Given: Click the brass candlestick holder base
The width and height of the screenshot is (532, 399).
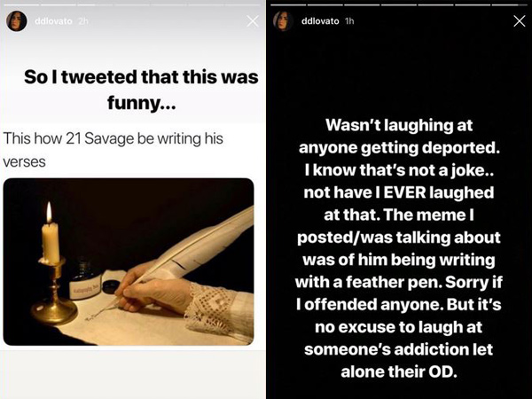Looking at the screenshot, I should point(53,310).
